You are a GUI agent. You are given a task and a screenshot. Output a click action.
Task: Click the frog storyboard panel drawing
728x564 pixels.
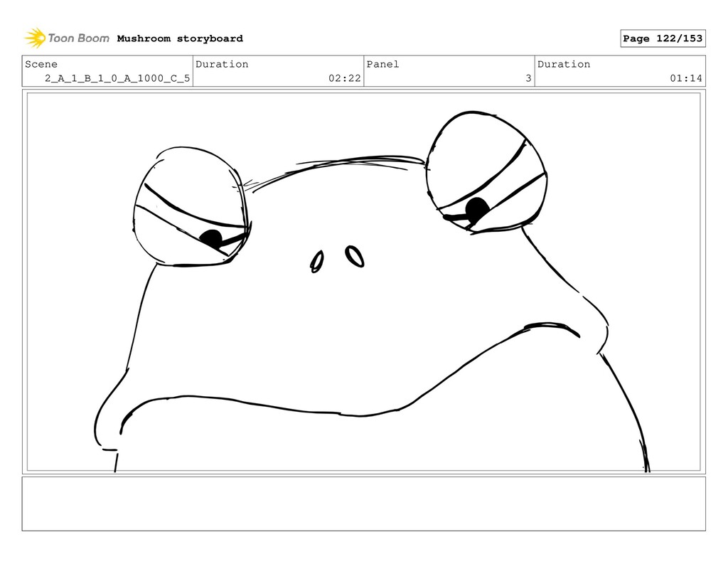click(363, 282)
